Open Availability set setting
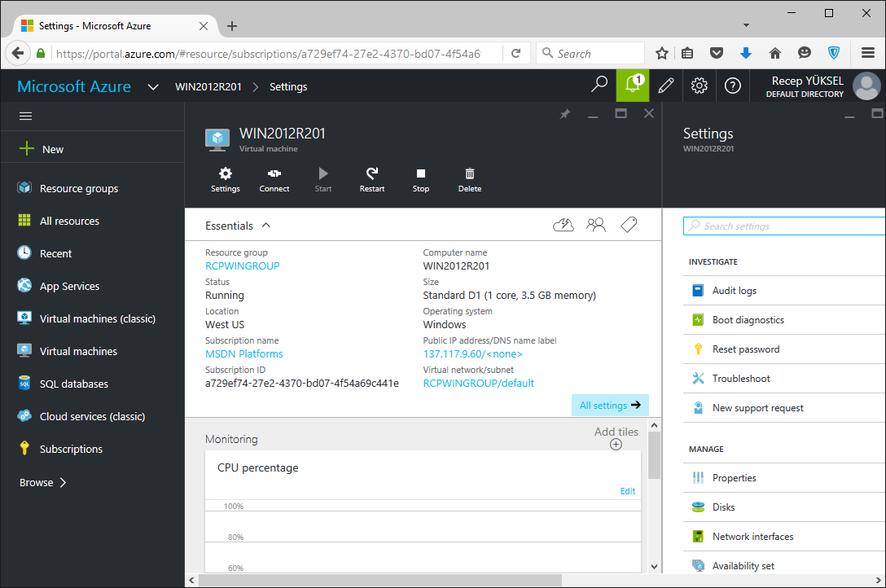Screen dimensions: 886x588 [x=783, y=565]
